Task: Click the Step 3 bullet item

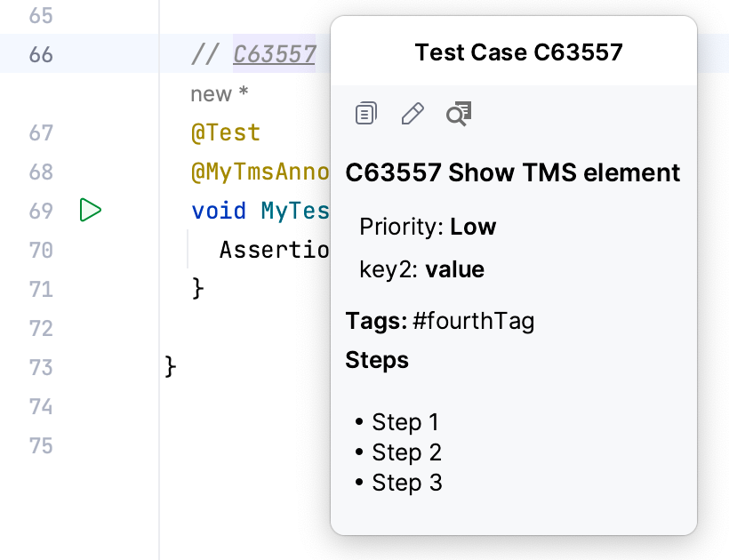Action: (x=407, y=482)
